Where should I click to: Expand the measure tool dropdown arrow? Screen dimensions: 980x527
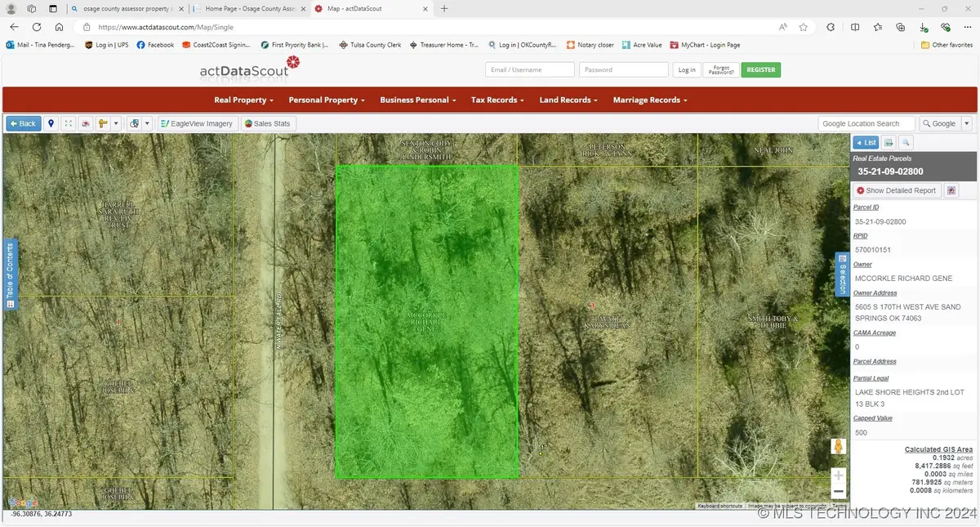point(117,123)
